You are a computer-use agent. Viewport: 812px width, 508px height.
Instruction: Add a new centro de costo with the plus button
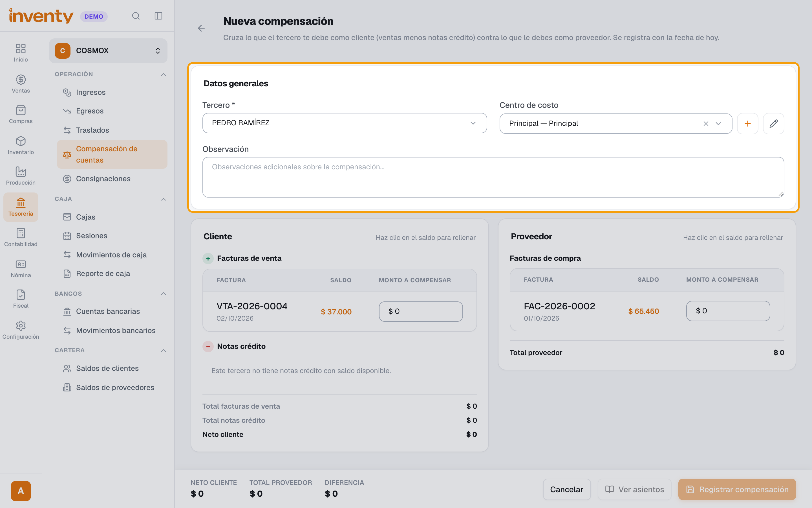coord(748,124)
